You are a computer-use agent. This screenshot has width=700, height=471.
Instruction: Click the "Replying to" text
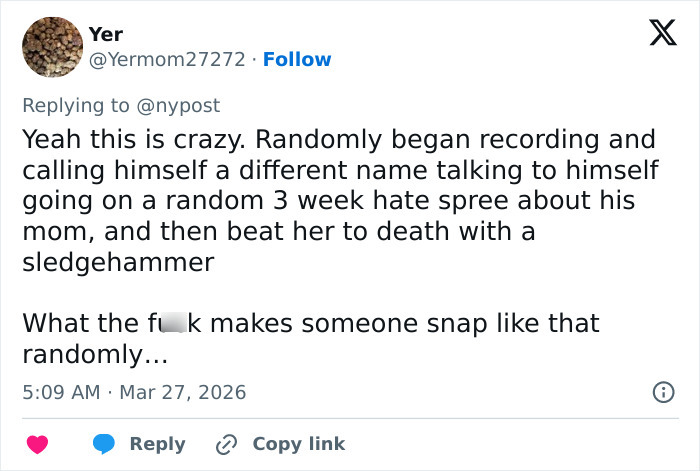click(x=78, y=105)
